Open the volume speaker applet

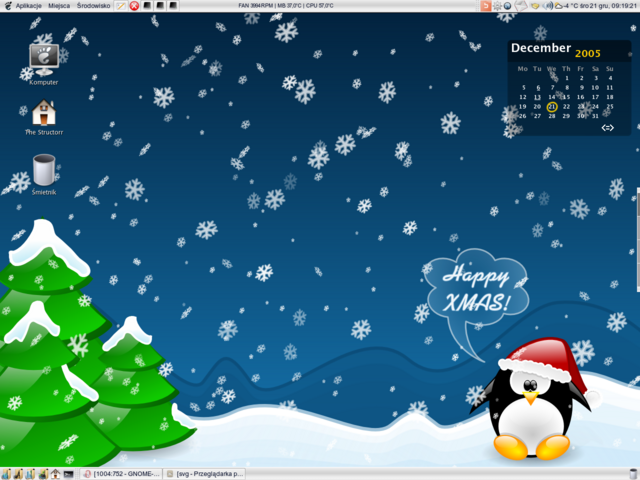tap(549, 6)
